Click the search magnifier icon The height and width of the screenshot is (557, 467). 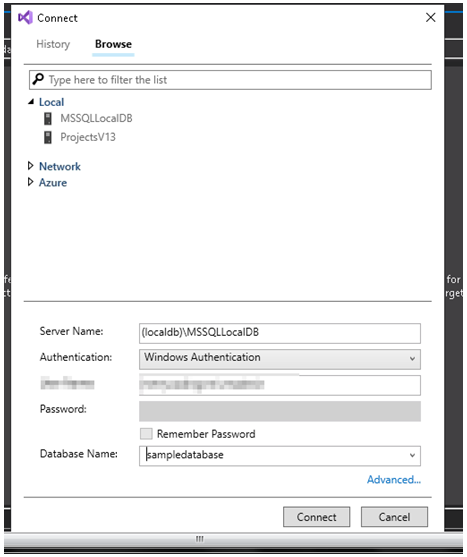(x=38, y=79)
